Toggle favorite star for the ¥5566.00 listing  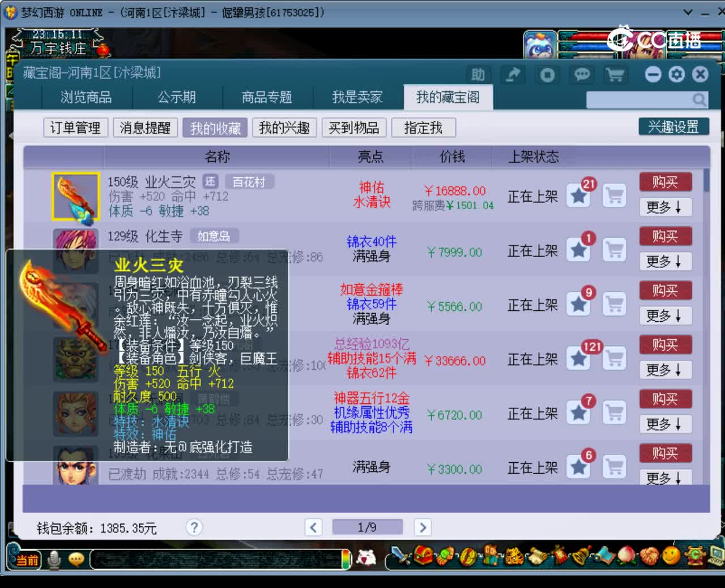[578, 304]
